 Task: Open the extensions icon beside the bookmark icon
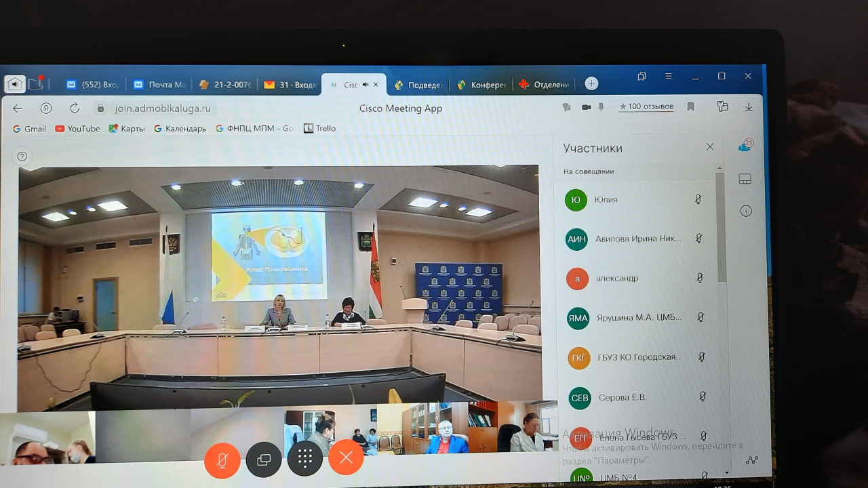[x=722, y=106]
